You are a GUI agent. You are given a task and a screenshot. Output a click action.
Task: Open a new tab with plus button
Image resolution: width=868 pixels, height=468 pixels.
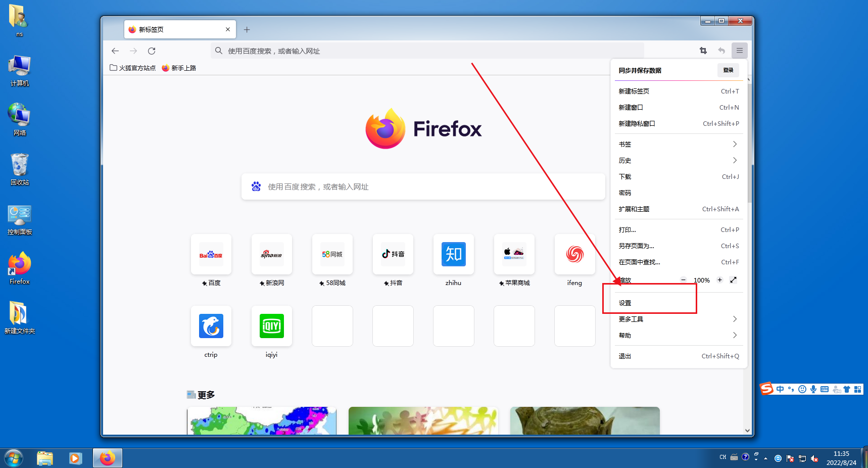coord(247,30)
